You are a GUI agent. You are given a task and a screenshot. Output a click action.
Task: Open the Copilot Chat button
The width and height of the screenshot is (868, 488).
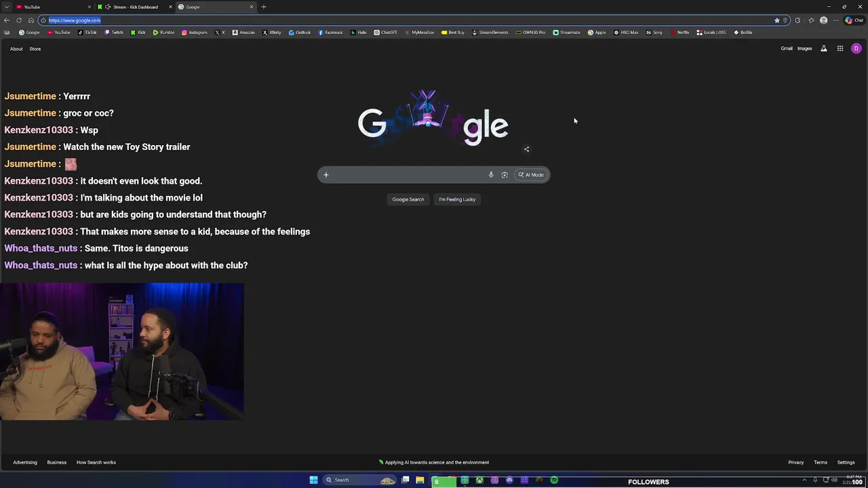click(x=854, y=20)
